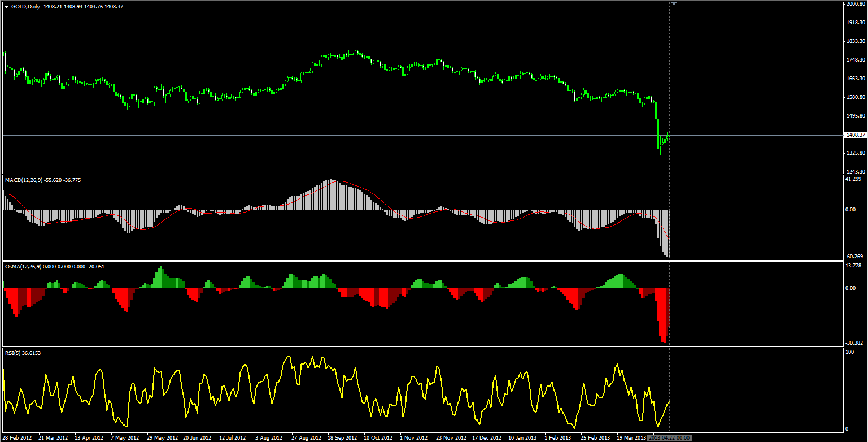Click the 2000.80 price level on the axis
Screen dimensions: 868x442
(856, 4)
